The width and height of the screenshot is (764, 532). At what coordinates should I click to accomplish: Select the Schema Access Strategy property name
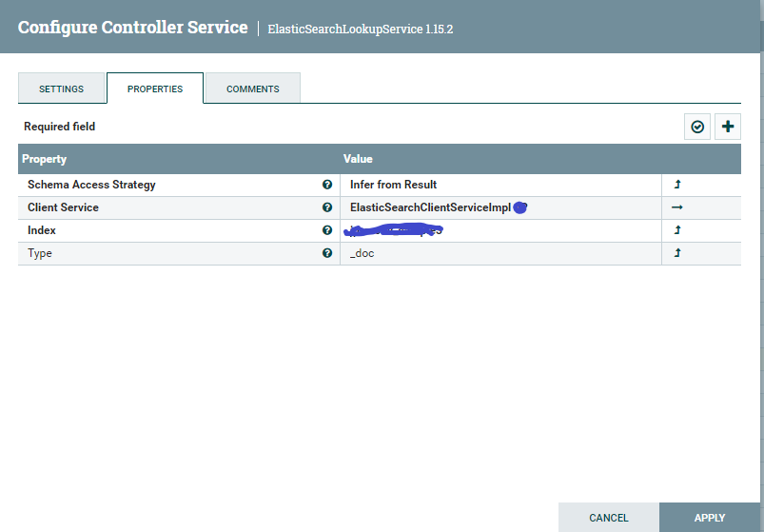pos(91,185)
